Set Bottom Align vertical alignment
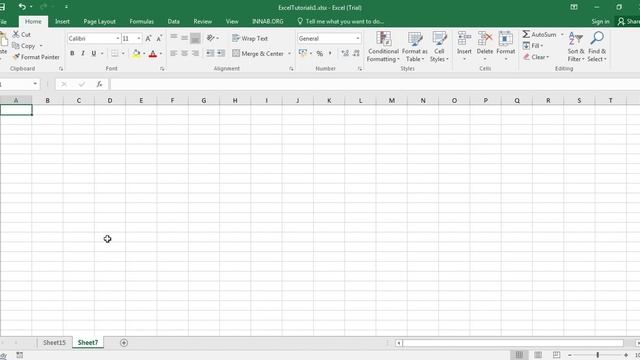Screen dimensions: 640x360 point(195,38)
